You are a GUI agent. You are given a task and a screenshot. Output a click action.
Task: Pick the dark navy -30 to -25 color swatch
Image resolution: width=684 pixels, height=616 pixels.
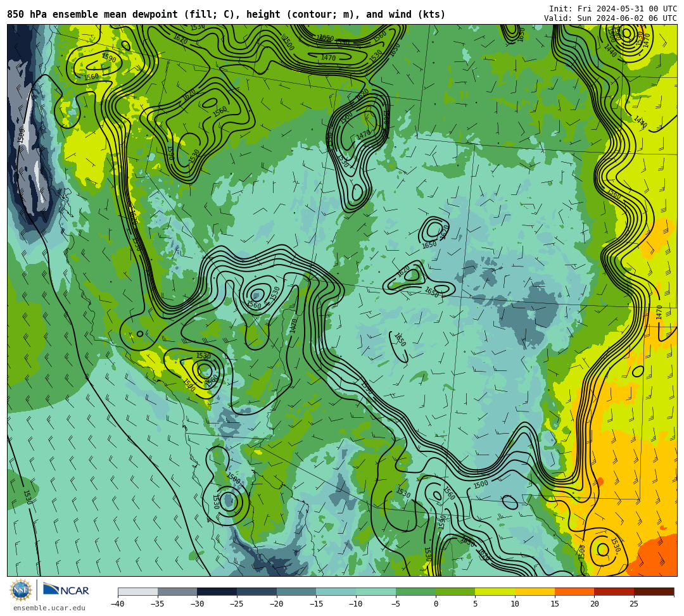coord(217,591)
